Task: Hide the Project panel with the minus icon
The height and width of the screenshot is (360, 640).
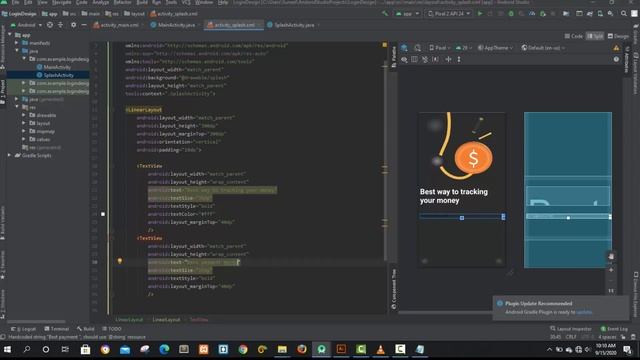Action: 84,25
